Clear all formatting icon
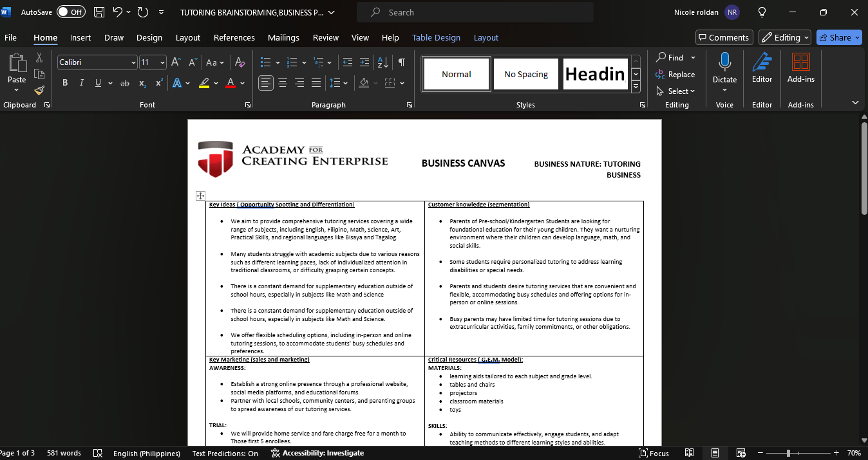This screenshot has width=868, height=460. [x=240, y=62]
